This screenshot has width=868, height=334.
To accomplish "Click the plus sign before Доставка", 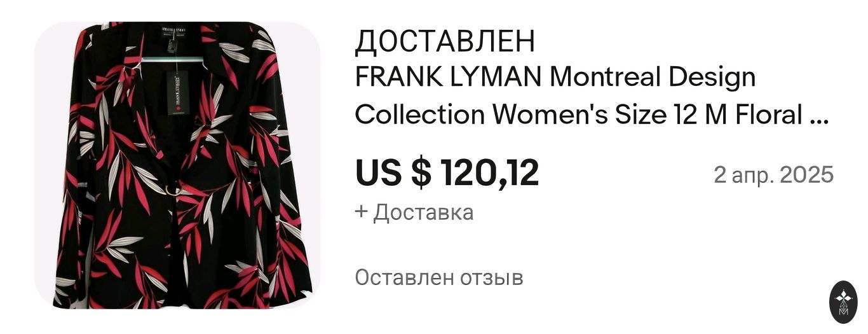I will click(362, 212).
